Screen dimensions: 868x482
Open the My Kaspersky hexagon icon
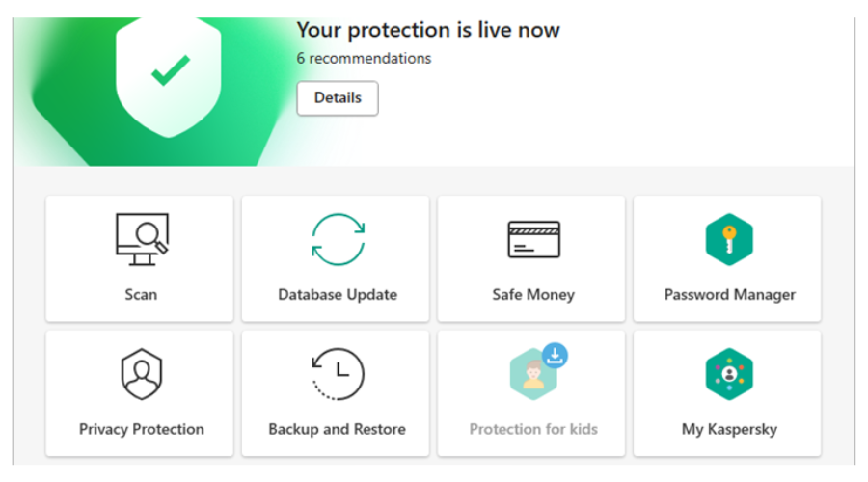[729, 374]
